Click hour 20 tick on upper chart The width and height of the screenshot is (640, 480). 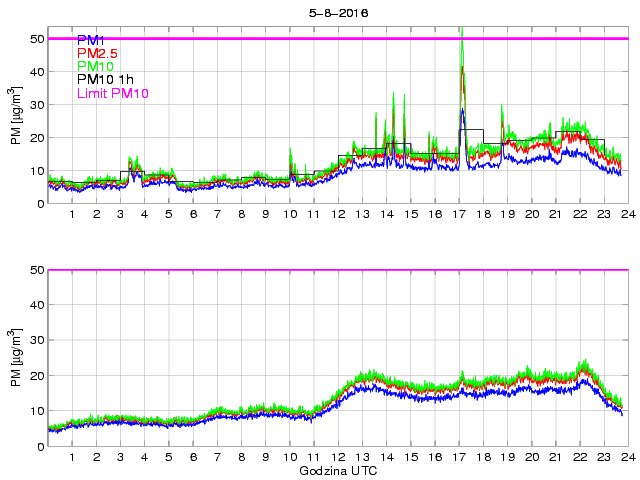click(x=531, y=214)
